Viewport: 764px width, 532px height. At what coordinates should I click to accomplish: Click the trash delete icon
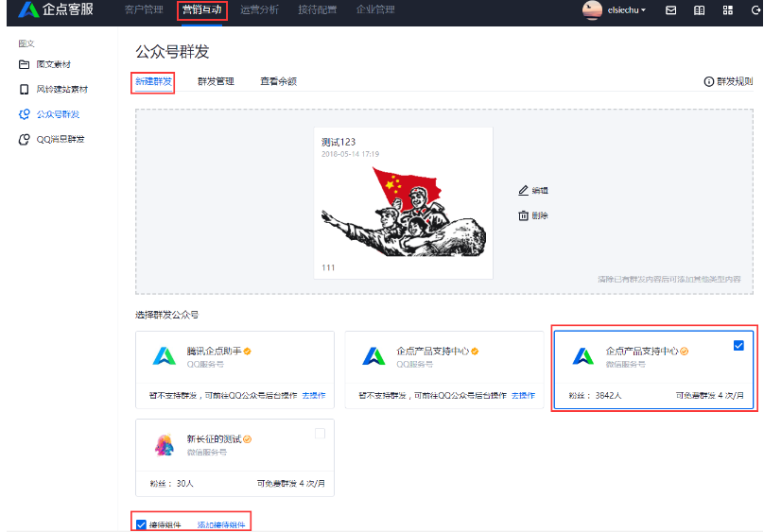[x=523, y=215]
